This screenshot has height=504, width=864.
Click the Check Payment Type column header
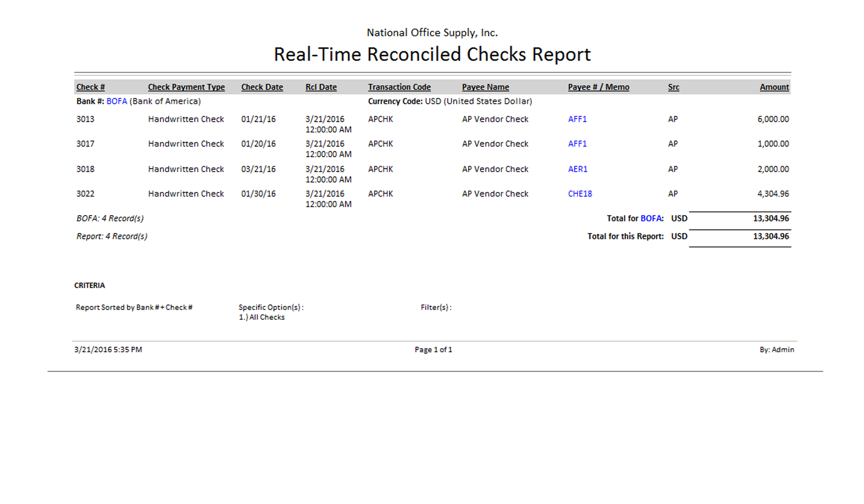click(186, 87)
